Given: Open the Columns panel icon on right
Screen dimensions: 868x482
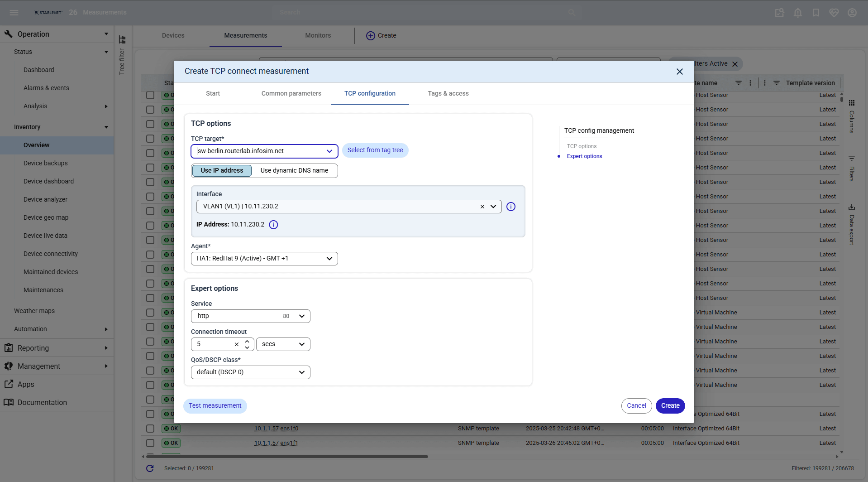Looking at the screenshot, I should coord(851,103).
